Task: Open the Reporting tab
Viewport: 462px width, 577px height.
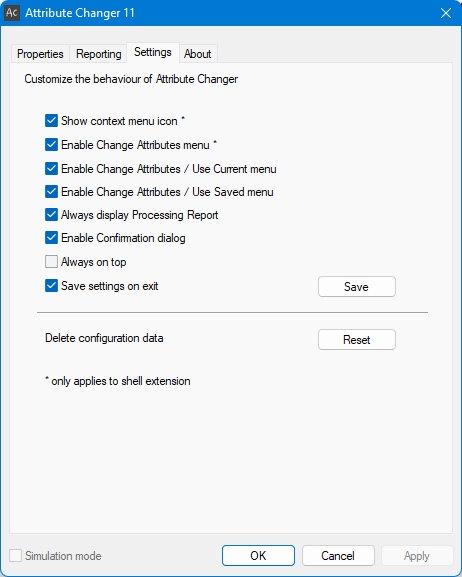Action: pos(99,54)
